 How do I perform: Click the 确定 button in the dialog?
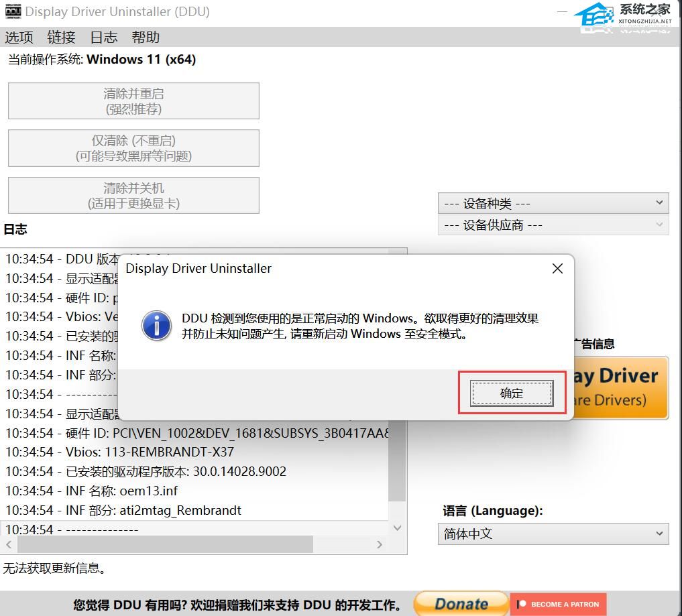pyautogui.click(x=512, y=393)
